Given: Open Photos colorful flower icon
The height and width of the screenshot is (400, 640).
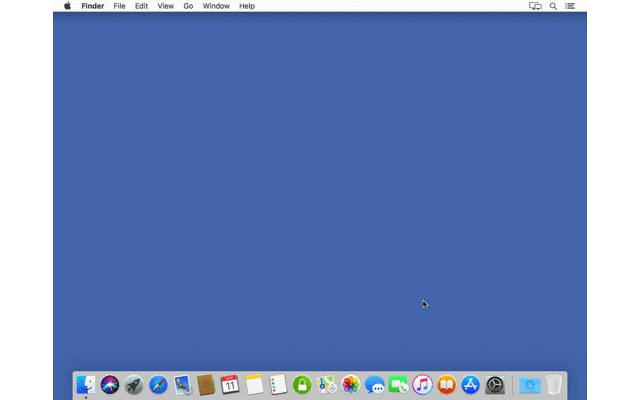Looking at the screenshot, I should pos(350,384).
